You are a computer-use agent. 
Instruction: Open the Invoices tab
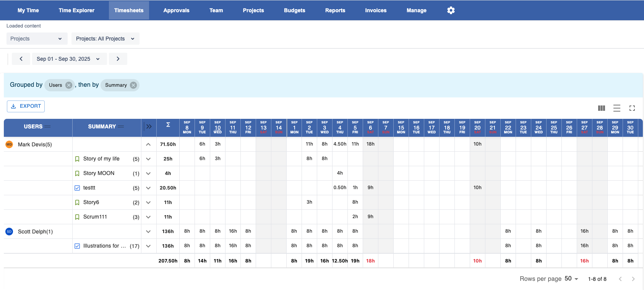(376, 10)
